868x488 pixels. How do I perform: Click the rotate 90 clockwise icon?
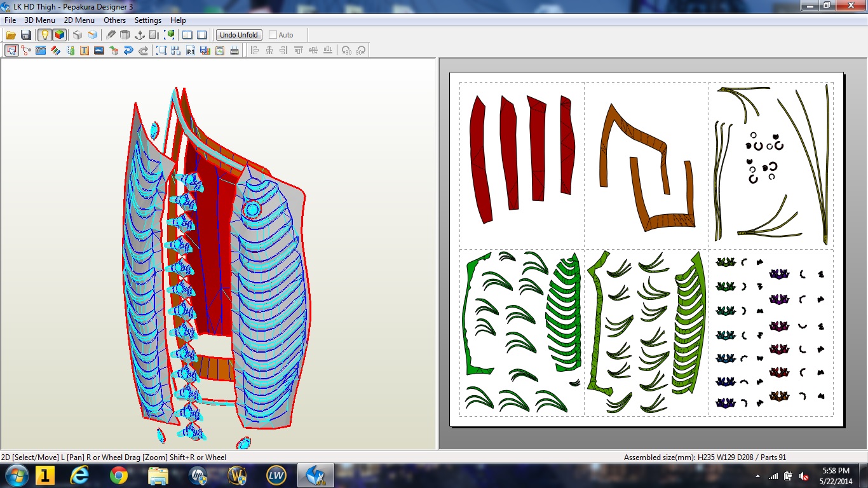[x=361, y=50]
